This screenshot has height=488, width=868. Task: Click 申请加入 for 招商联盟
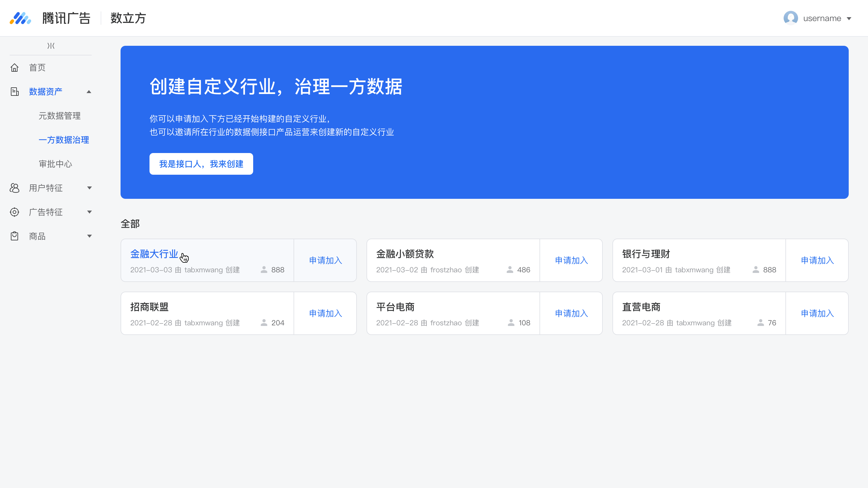click(325, 313)
